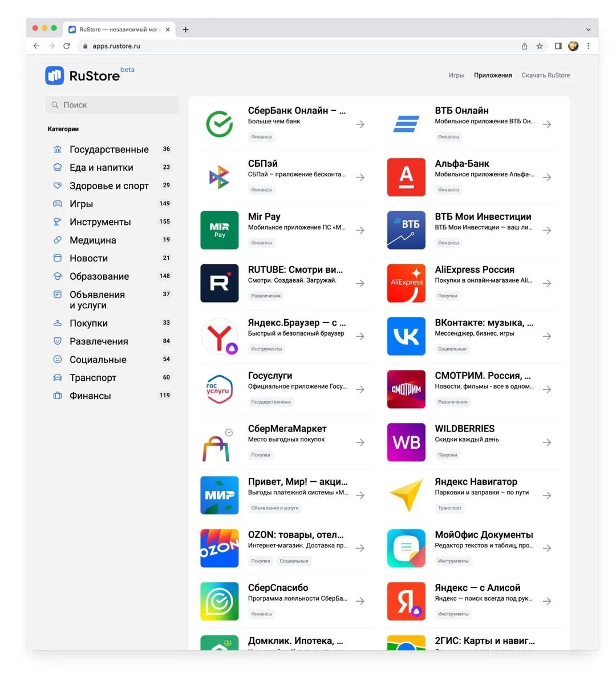
Task: Open arrow beside Госуслуги
Action: point(360,389)
